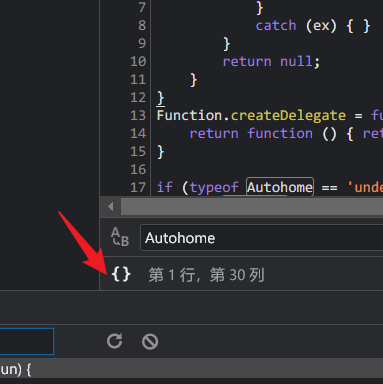The image size is (383, 384).
Task: Click the code editor horizontal scrollbar thumb
Action: coord(252,207)
